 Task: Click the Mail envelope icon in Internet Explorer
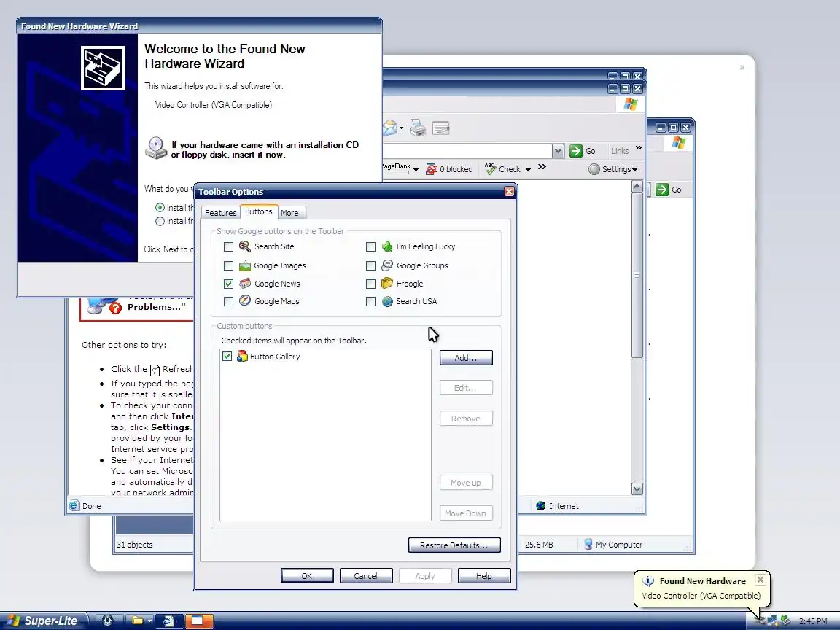tap(390, 128)
